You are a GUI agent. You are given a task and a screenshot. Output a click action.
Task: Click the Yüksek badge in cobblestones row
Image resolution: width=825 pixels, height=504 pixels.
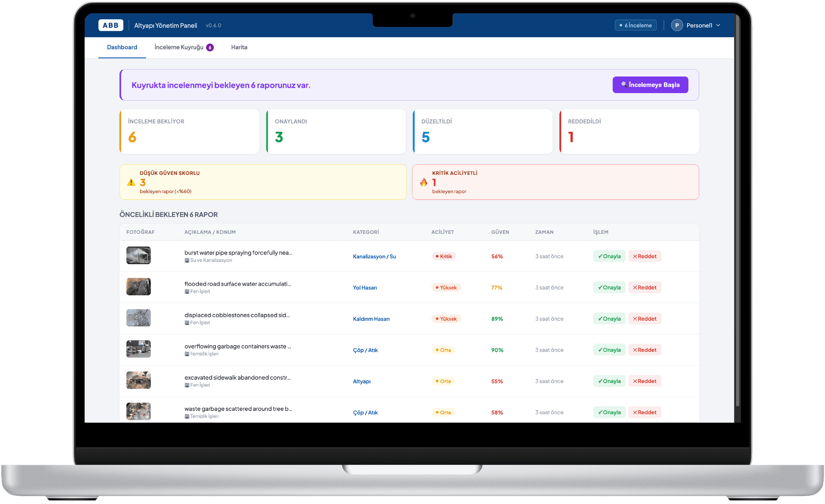446,319
